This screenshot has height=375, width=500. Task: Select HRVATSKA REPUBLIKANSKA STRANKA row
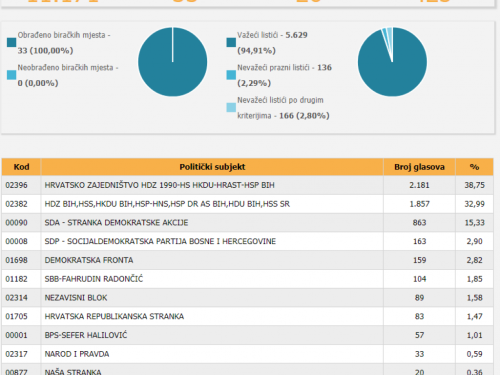coord(247,316)
